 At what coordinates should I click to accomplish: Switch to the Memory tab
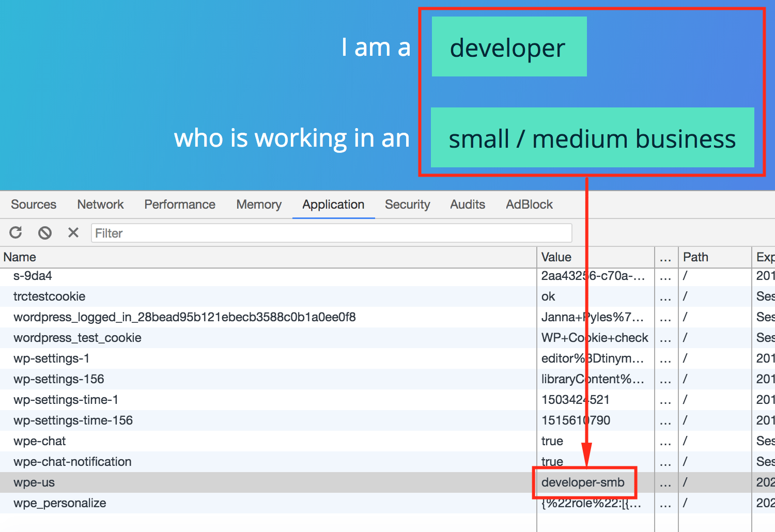259,205
